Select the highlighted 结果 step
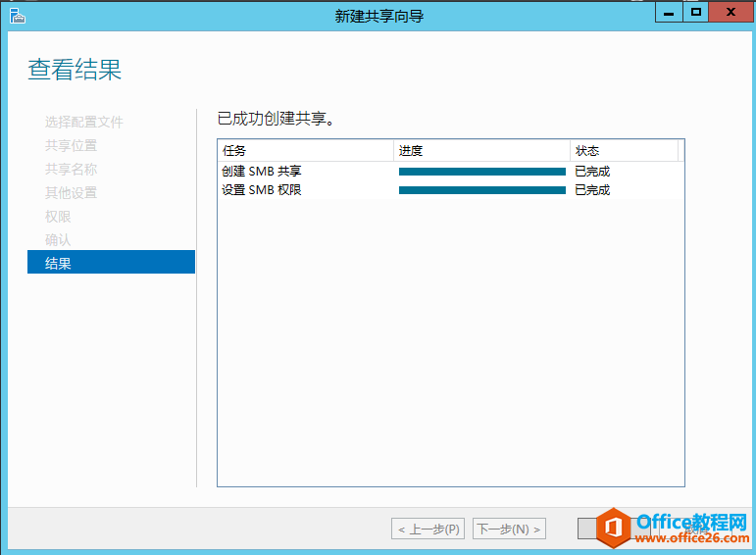 pyautogui.click(x=112, y=262)
